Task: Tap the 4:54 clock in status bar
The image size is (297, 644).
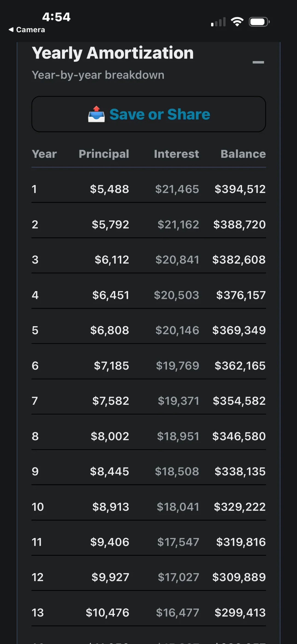Action: pos(56,17)
